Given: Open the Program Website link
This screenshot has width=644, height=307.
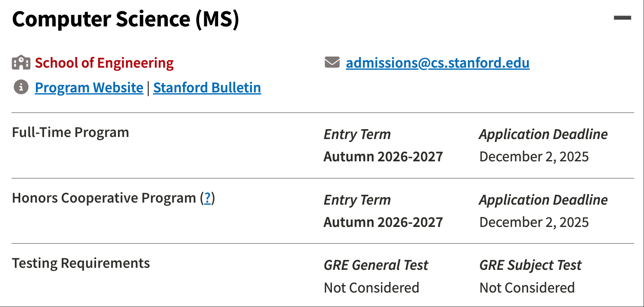Looking at the screenshot, I should point(89,88).
